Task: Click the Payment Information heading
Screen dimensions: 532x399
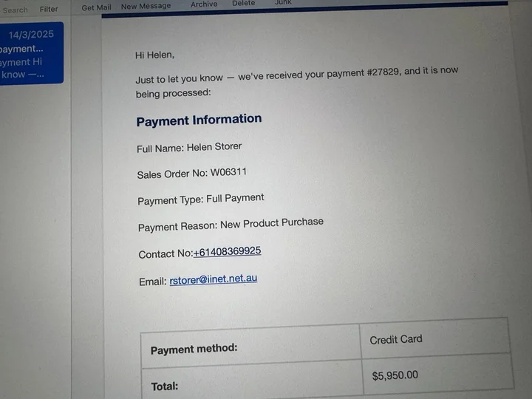Action: pos(199,120)
